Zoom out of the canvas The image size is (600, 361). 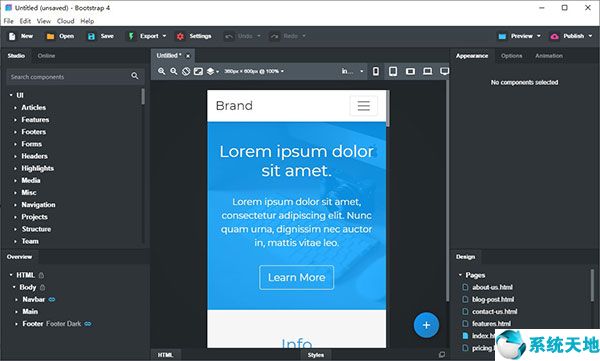174,71
